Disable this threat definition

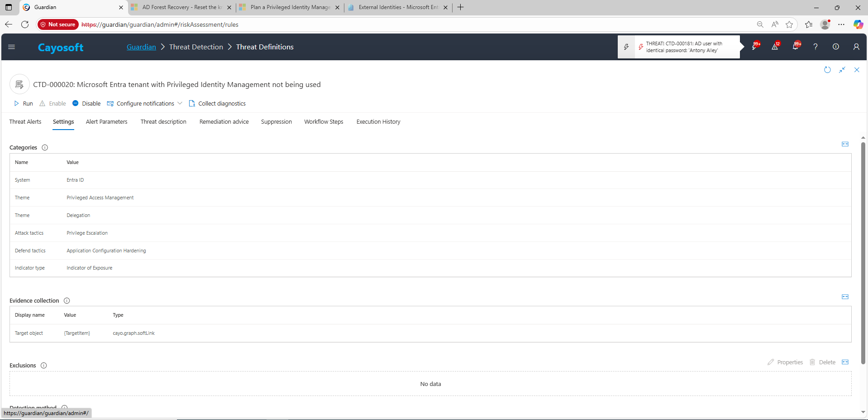(x=86, y=103)
